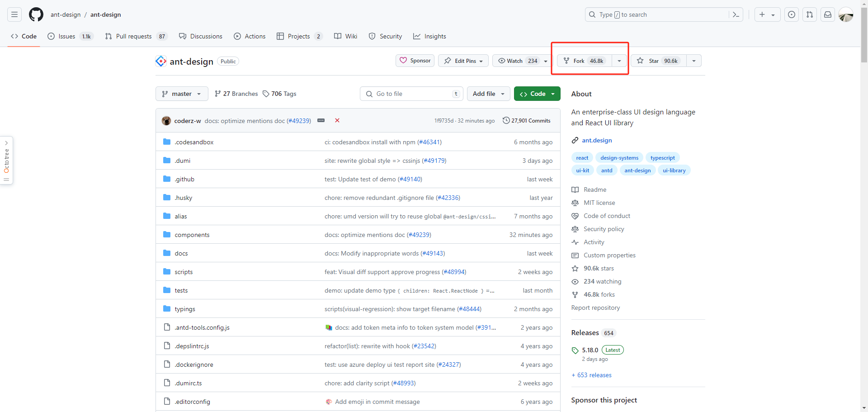Open commit 1f9735d hash link
The image size is (868, 412).
(x=443, y=121)
